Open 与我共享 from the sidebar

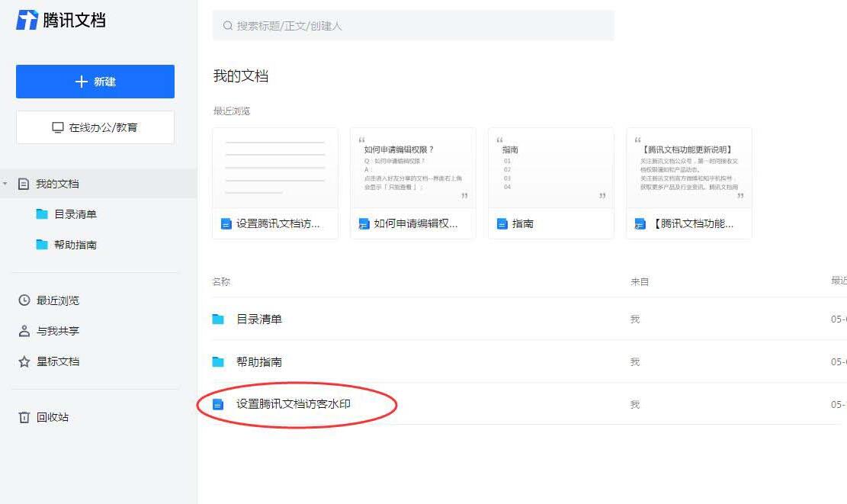point(57,330)
